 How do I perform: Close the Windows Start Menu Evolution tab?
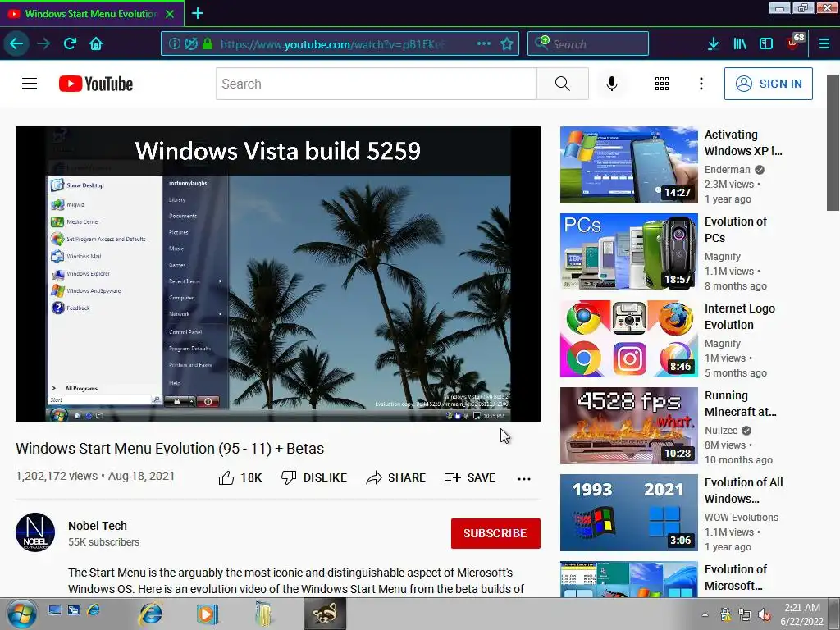pyautogui.click(x=170, y=13)
